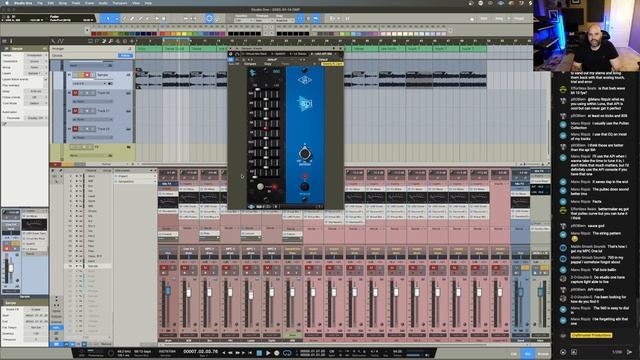This screenshot has width=640, height=360.
Task: Click the red-handled EQ fader on API 560
Action: (266, 128)
